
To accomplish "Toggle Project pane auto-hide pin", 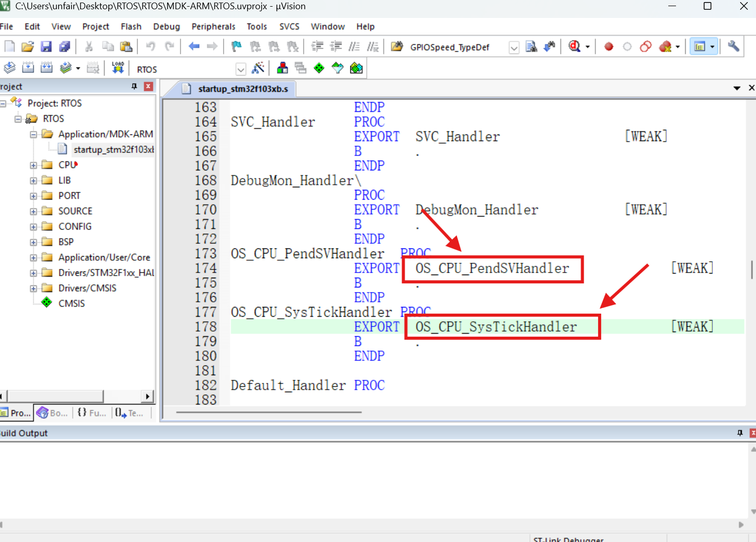I will 134,86.
